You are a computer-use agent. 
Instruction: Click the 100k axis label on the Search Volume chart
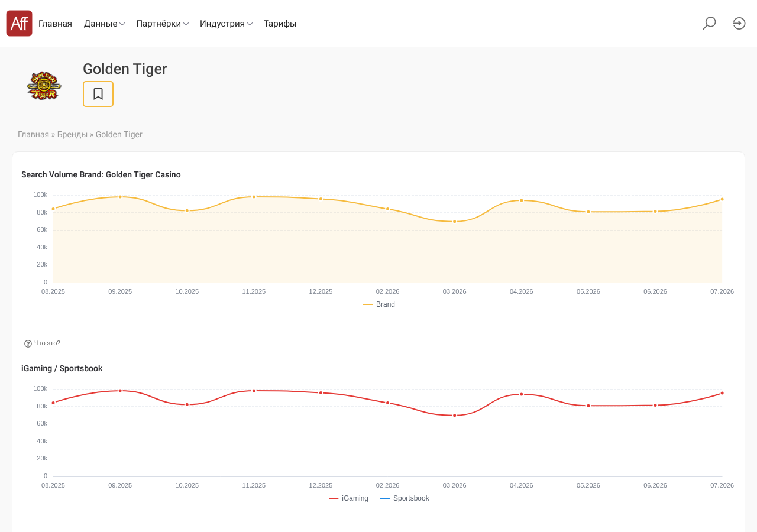40,194
